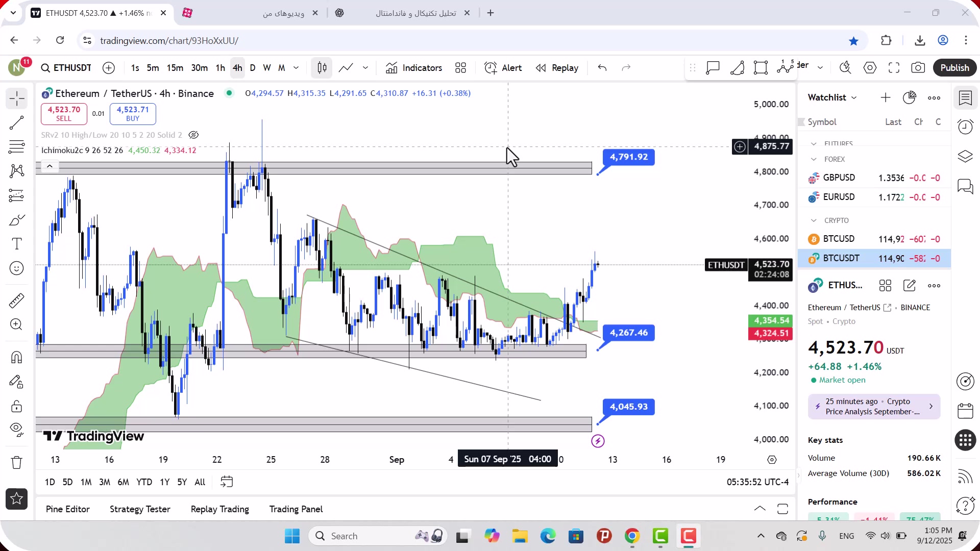Activate the zoom in tool
Screen dimensions: 980x551
tap(17, 324)
